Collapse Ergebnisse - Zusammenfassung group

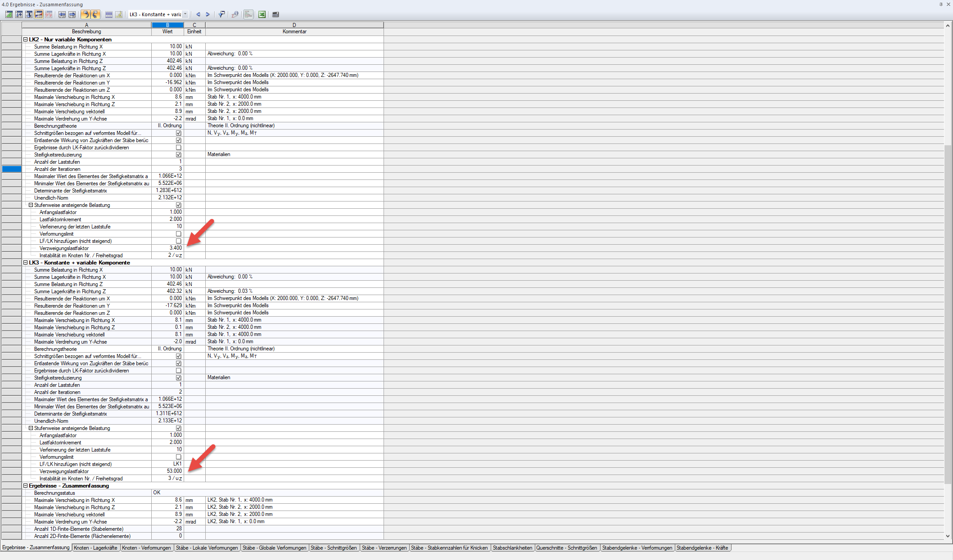[26, 486]
